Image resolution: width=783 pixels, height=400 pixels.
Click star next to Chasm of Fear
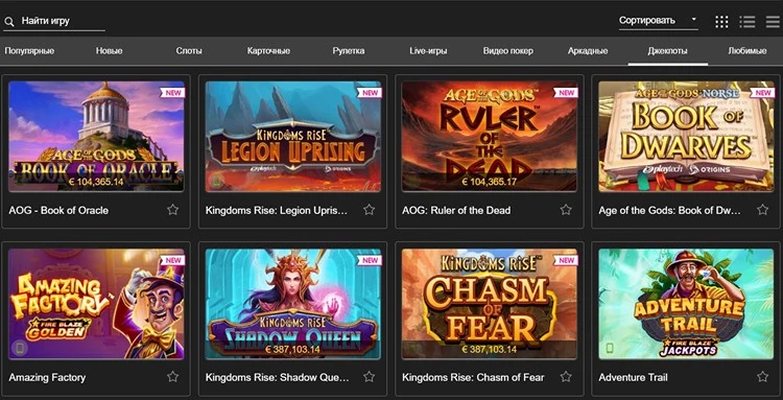(566, 377)
